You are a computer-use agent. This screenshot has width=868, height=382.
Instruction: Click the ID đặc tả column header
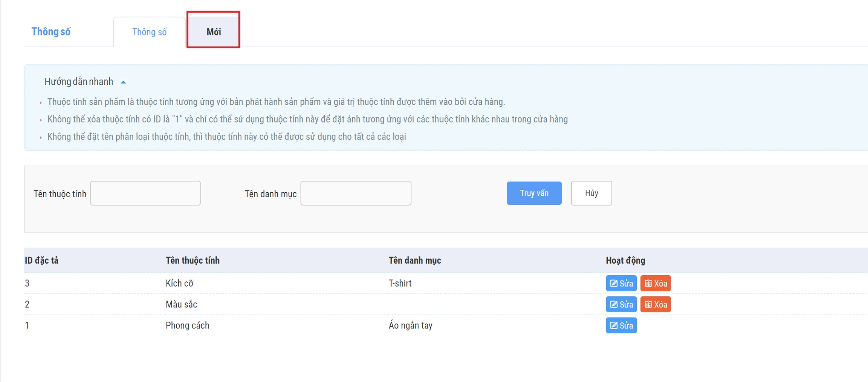point(41,261)
